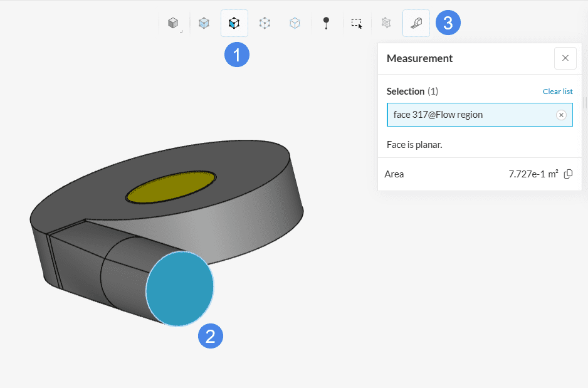588x388 pixels.
Task: Click the point probe pin icon
Action: 326,23
